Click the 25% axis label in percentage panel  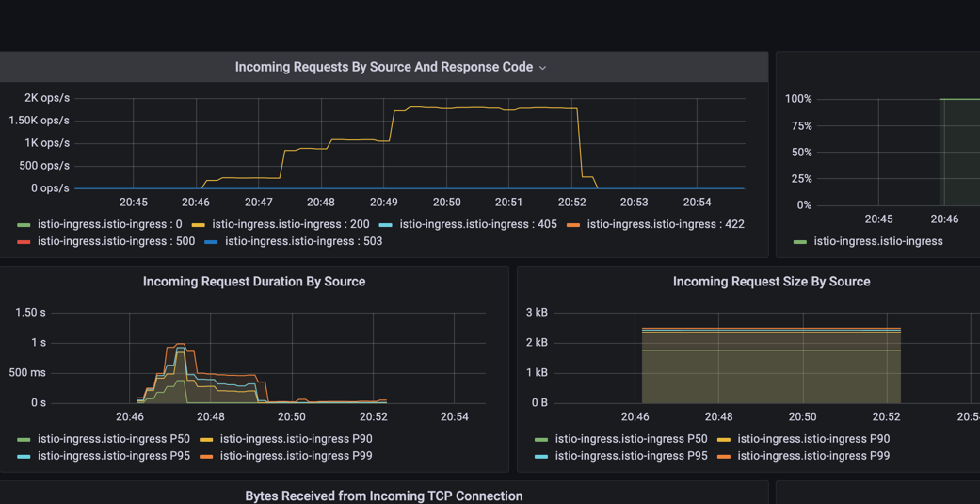pos(800,178)
